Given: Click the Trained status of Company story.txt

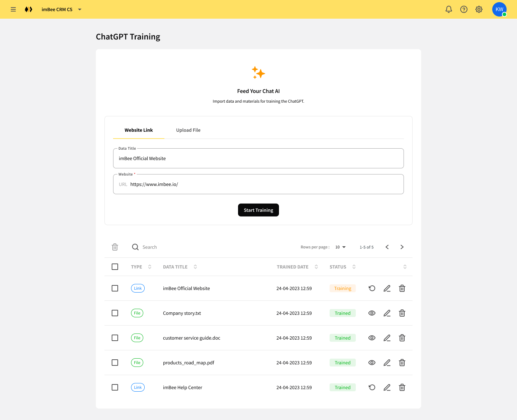Looking at the screenshot, I should (x=343, y=313).
